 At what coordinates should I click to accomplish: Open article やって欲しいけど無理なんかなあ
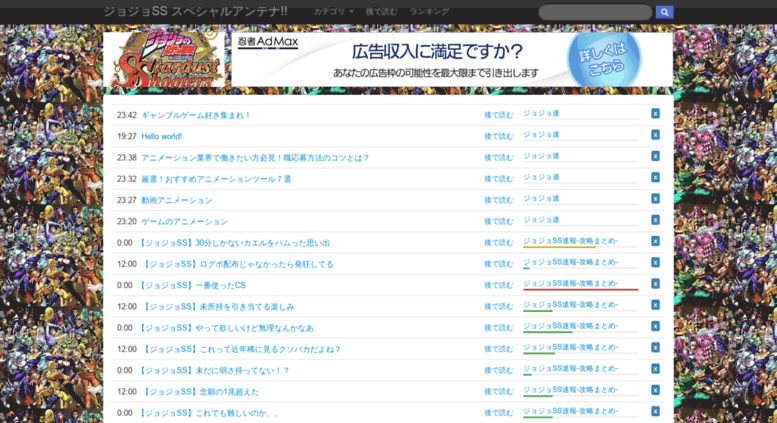coord(226,328)
